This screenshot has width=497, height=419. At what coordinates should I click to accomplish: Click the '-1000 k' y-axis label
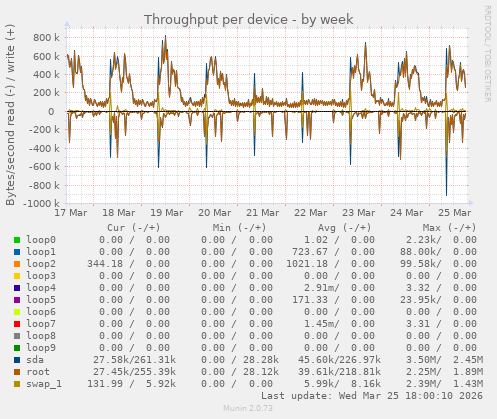pyautogui.click(x=41, y=203)
